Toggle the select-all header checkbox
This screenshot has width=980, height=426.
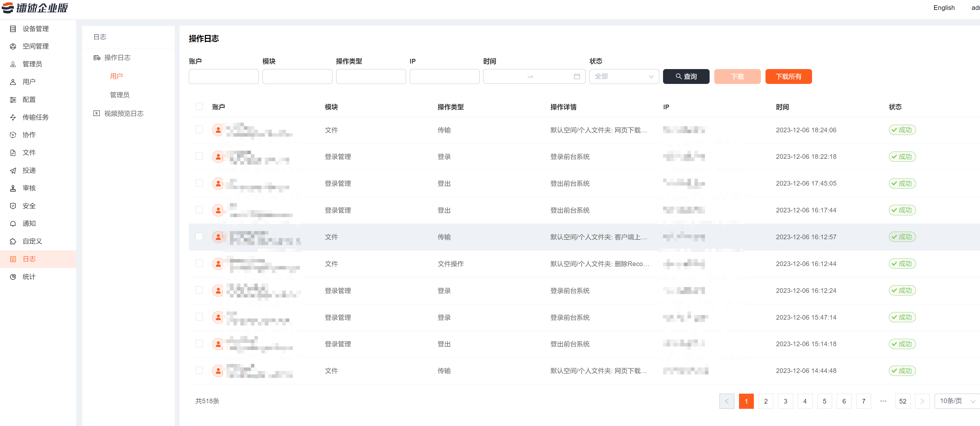coord(199,107)
